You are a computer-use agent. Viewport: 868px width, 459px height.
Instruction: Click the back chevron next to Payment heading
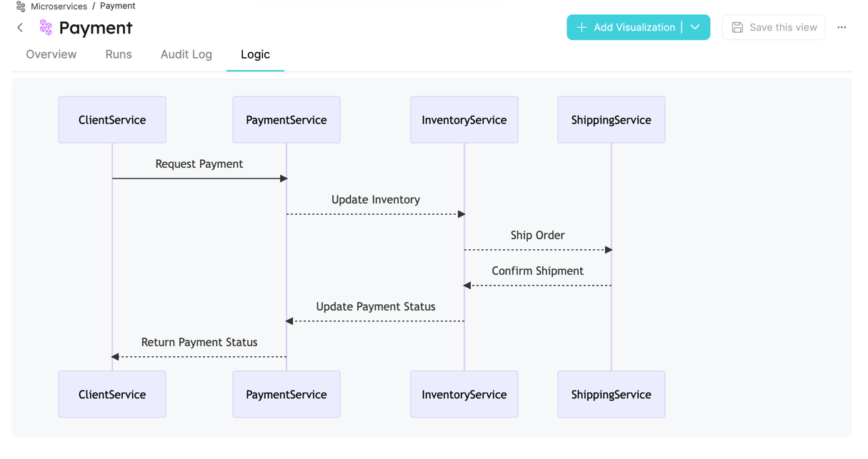point(19,27)
